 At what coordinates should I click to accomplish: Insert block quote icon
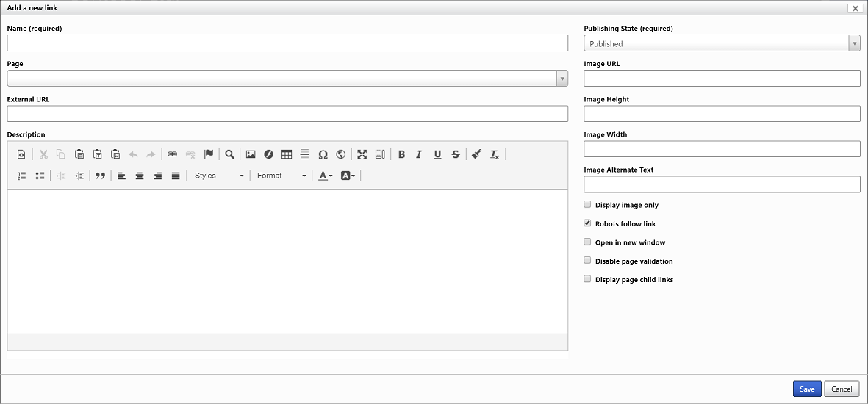tap(100, 176)
